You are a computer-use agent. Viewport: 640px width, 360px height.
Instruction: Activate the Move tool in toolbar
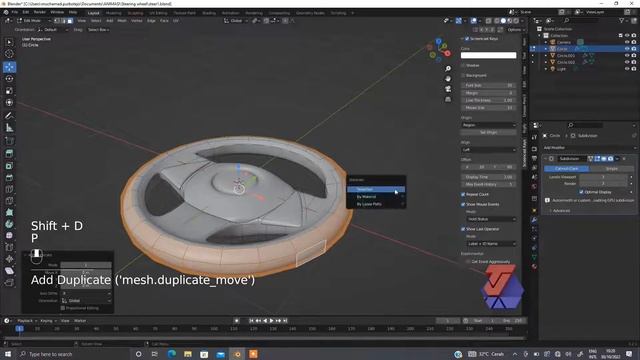coord(9,67)
